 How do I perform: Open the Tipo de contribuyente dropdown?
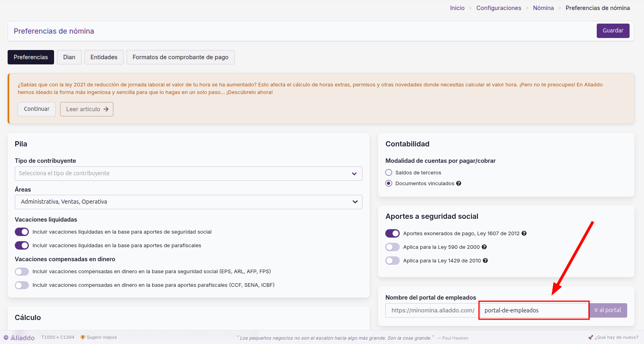(x=189, y=174)
